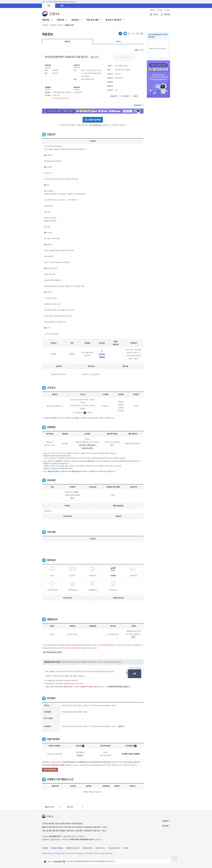Toggle 열람차단 for this company
Image resolution: width=212 pixels, height=868 pixels.
click(x=135, y=96)
